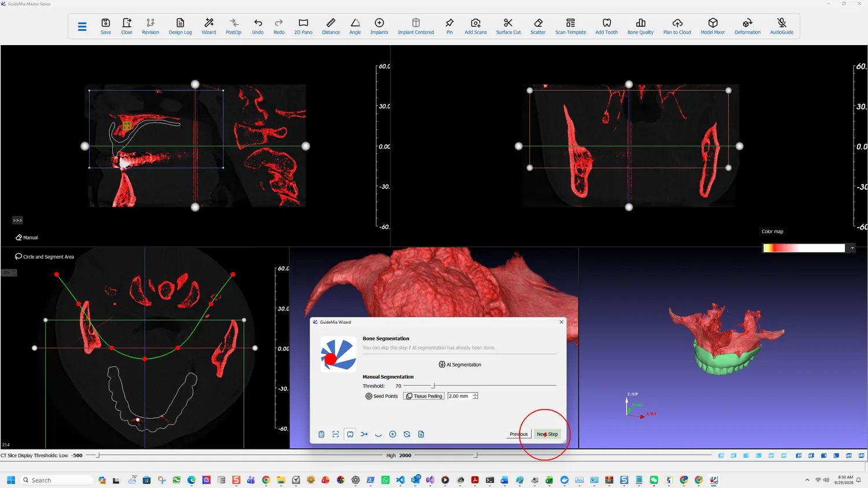Open the PostOp tool
This screenshot has height=488, width=868.
tap(233, 26)
